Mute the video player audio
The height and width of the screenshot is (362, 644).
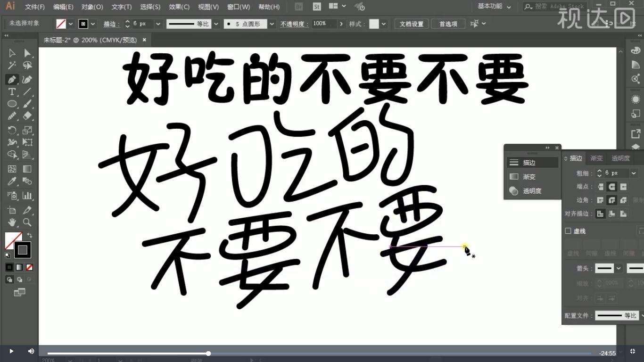tap(30, 351)
